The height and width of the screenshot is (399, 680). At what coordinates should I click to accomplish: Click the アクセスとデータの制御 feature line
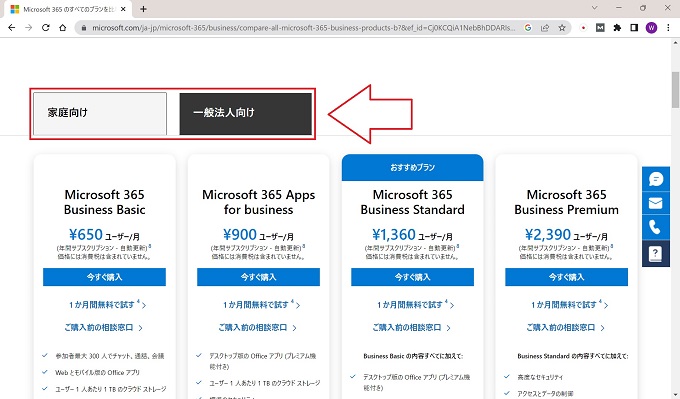pos(545,394)
